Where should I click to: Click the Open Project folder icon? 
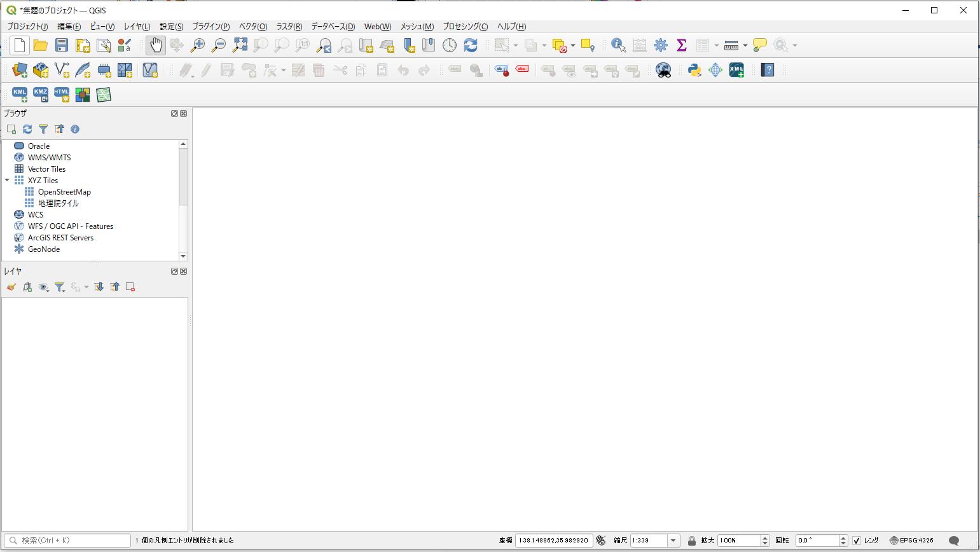coord(41,45)
